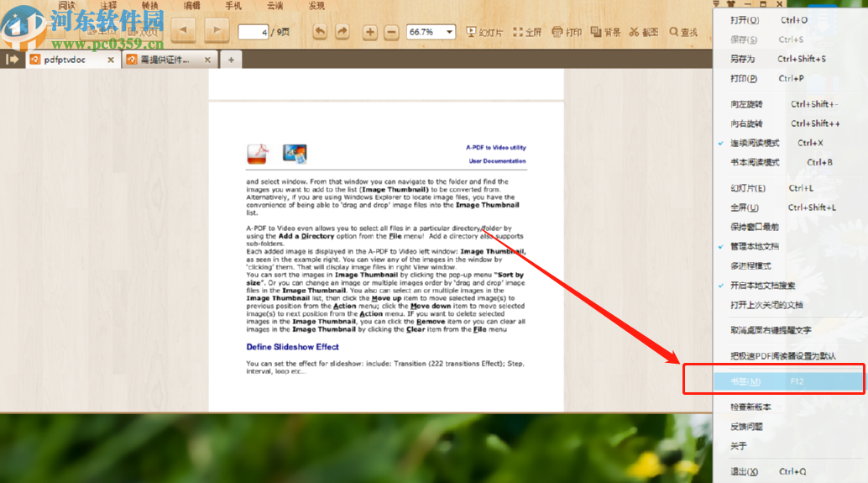Screen dimensions: 868x483
Task: Click the 'Define Slideshow Effect' heading
Action: [x=292, y=347]
